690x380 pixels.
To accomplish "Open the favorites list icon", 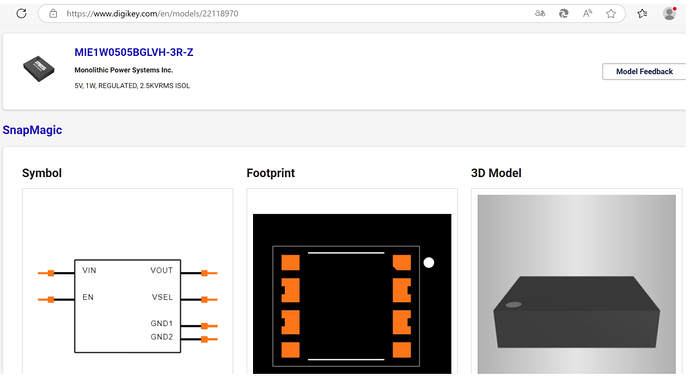I will (x=642, y=14).
